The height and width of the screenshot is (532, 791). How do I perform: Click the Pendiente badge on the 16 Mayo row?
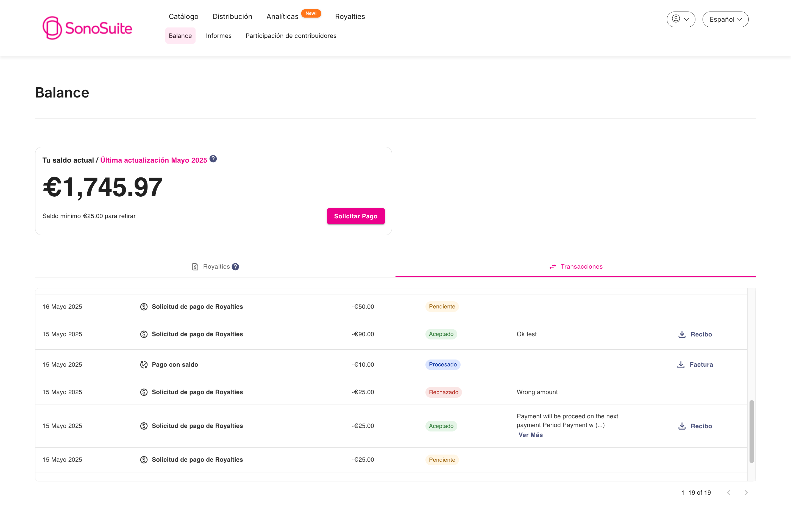point(442,307)
